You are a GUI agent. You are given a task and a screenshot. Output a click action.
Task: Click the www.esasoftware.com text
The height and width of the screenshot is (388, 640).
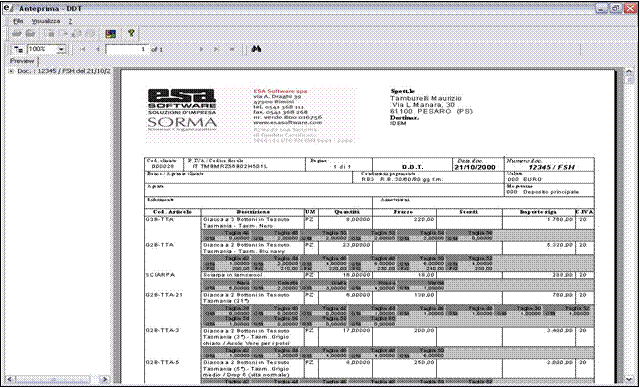pyautogui.click(x=288, y=122)
